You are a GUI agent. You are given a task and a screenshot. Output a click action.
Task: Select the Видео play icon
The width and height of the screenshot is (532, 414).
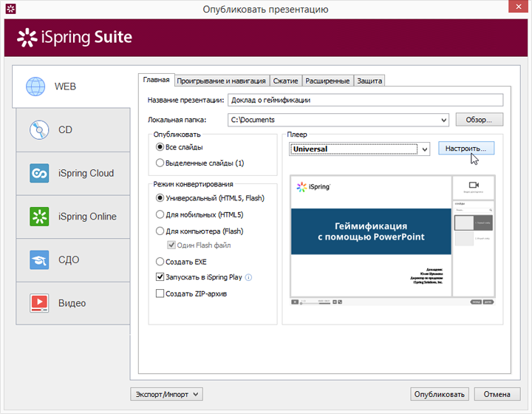pos(39,303)
